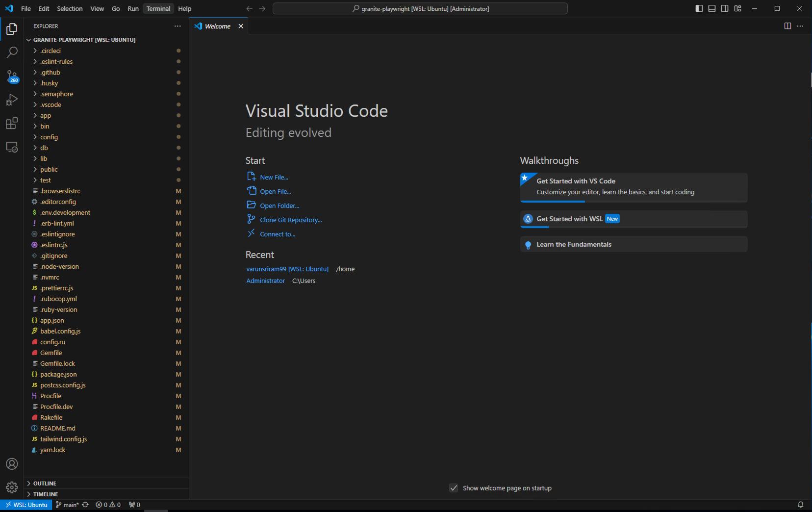The image size is (812, 512).
Task: Open Explorer Views and More Actions ellipsis
Action: (x=178, y=26)
